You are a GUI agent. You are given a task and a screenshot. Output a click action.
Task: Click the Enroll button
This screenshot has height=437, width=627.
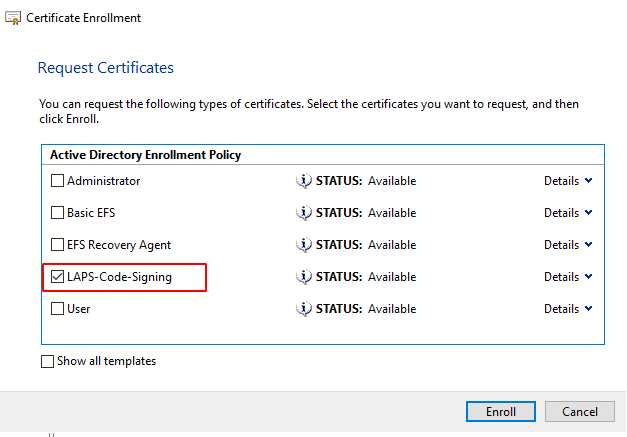[x=501, y=411]
